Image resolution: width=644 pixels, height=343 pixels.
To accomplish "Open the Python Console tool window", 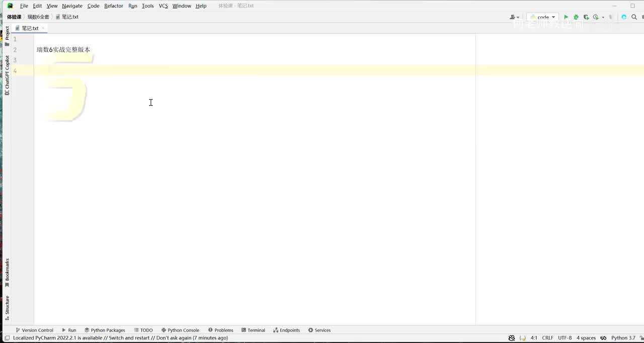I will pyautogui.click(x=180, y=330).
